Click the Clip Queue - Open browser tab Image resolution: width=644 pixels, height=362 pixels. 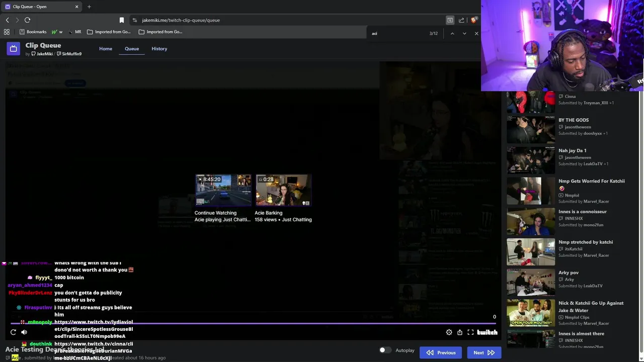tap(42, 7)
